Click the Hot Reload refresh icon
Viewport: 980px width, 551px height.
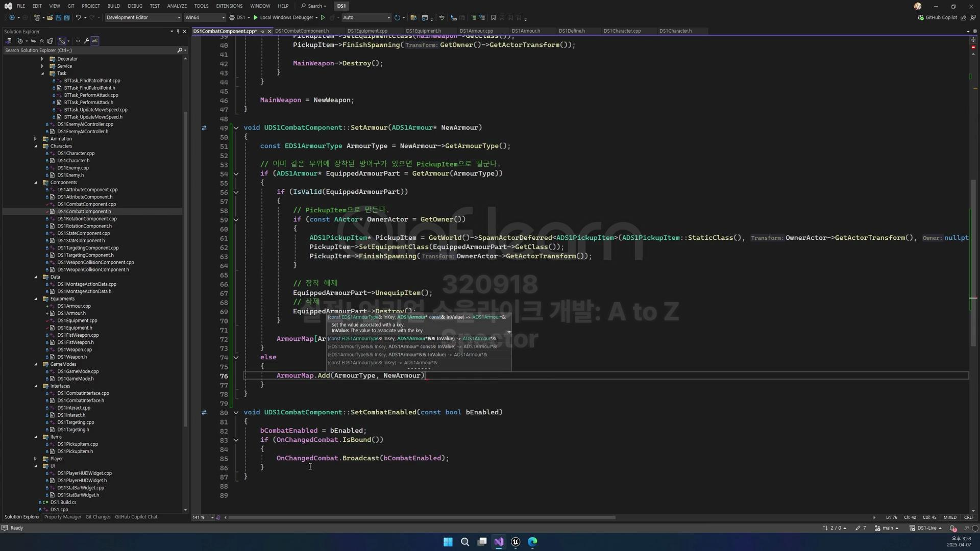pos(397,17)
